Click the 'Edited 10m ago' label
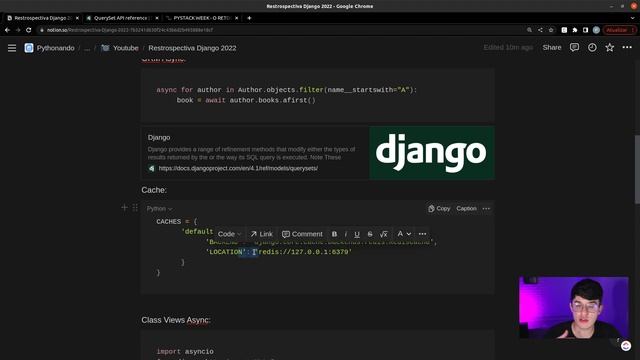This screenshot has width=640, height=360. pos(508,47)
